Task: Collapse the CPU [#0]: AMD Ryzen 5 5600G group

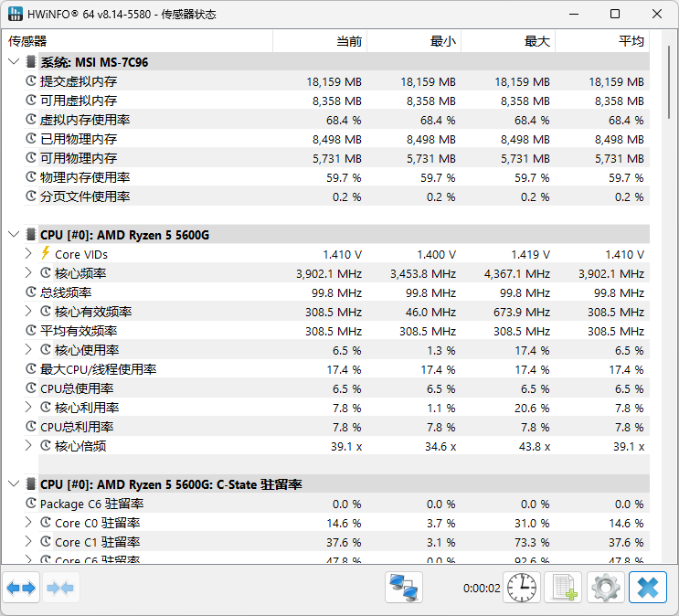Action: pyautogui.click(x=14, y=234)
